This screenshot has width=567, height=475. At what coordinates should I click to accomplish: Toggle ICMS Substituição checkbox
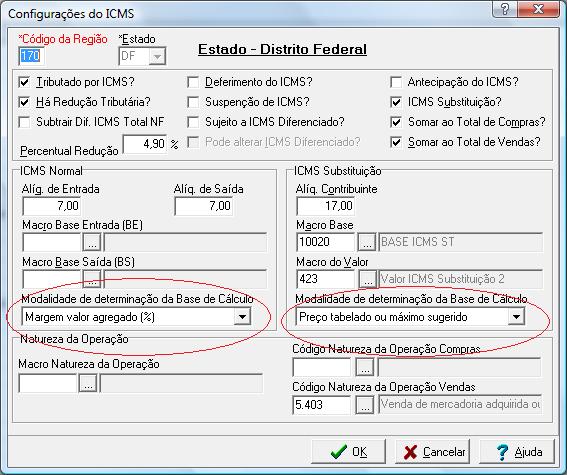tap(396, 102)
